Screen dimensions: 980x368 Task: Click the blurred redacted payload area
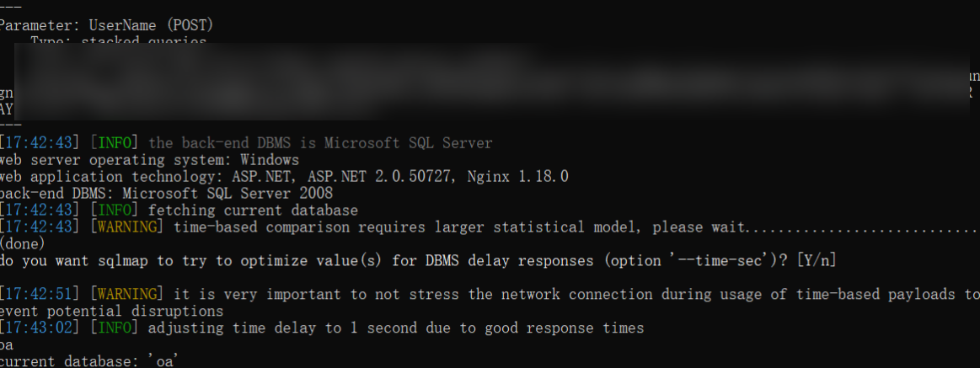click(x=489, y=82)
